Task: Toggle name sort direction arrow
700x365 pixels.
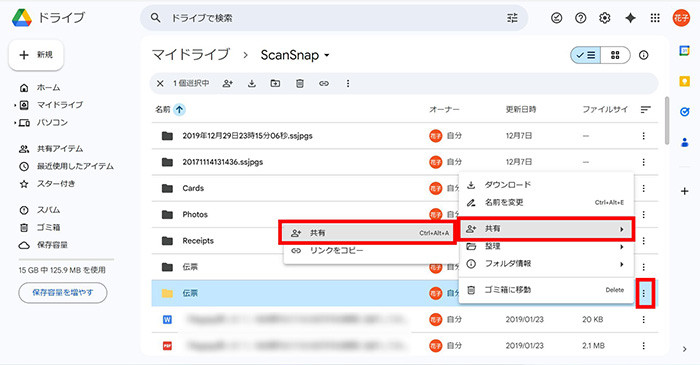Action: [x=179, y=109]
